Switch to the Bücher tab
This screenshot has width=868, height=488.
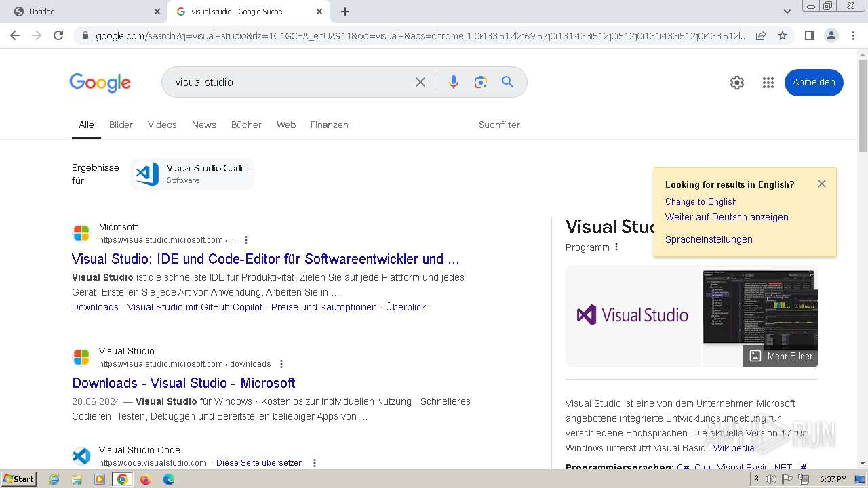pos(246,125)
